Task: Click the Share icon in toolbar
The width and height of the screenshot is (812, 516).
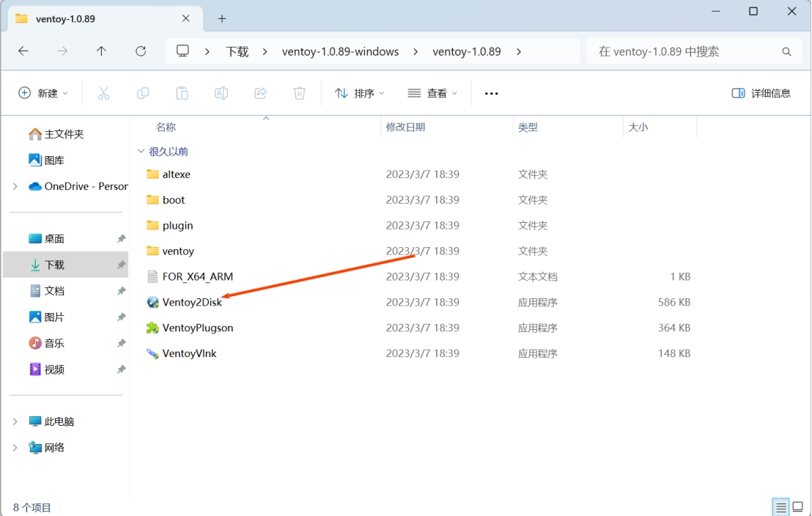Action: click(x=260, y=93)
